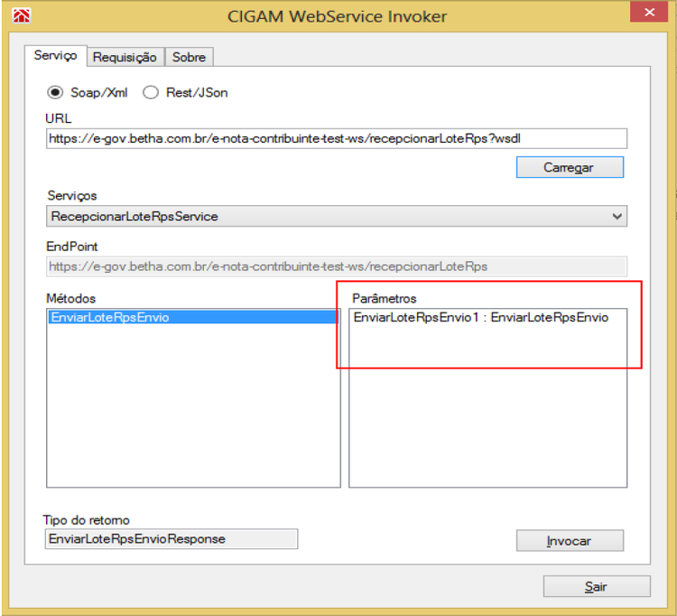Open the Sobre tab

190,57
